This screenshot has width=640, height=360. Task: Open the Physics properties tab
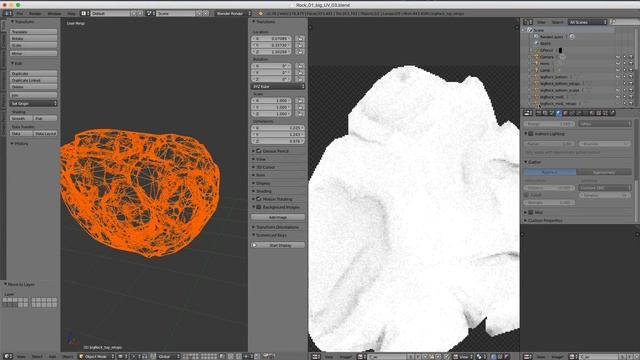(x=612, y=113)
